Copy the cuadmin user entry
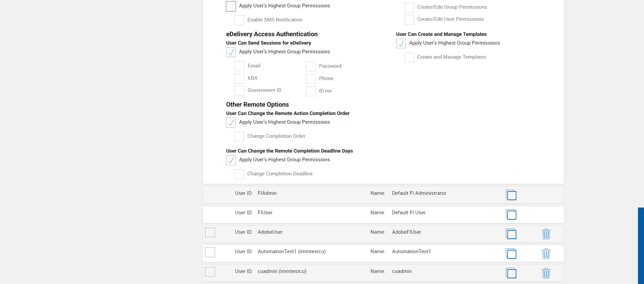 pos(511,273)
